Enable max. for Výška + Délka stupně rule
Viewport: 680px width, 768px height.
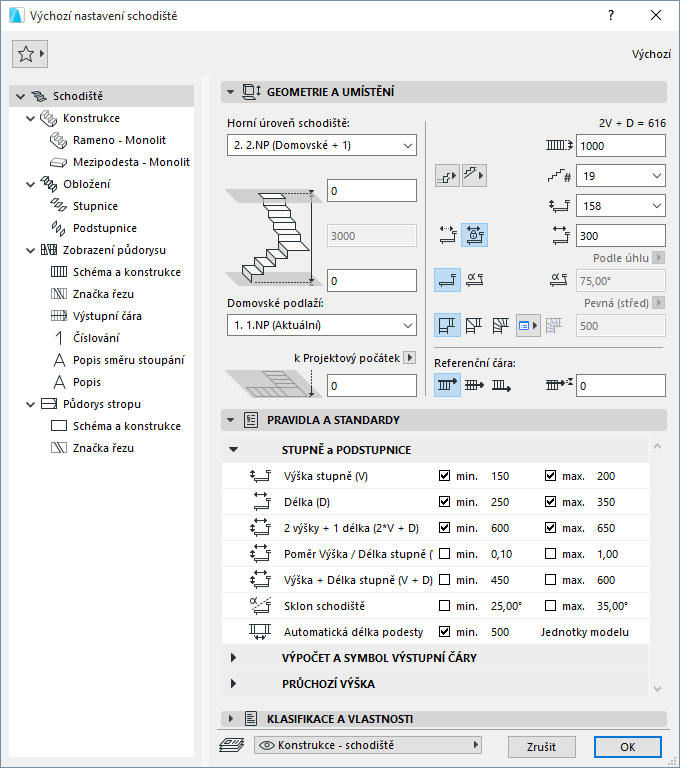tap(550, 579)
